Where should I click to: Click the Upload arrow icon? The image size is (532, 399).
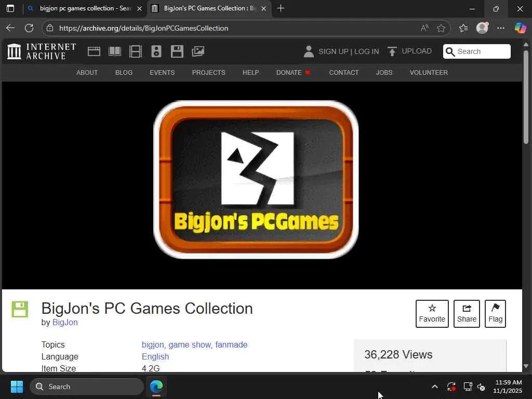392,51
